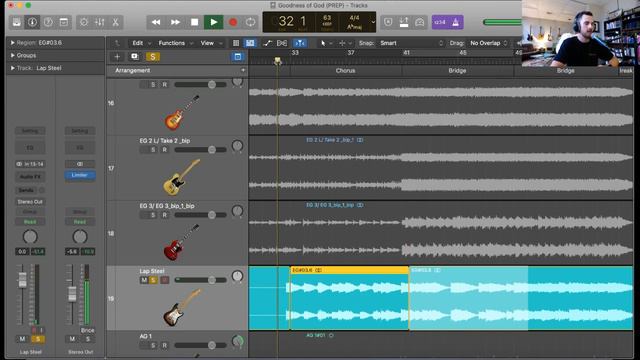640x360 pixels.
Task: Toggle the Cycle loop button
Action: click(251, 22)
